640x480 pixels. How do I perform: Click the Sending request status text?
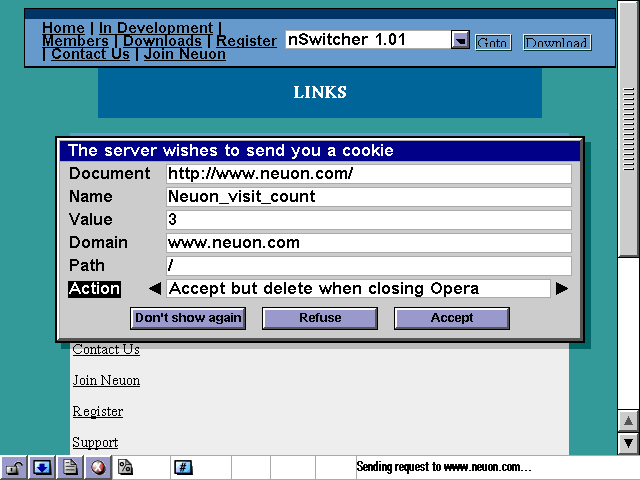click(443, 467)
